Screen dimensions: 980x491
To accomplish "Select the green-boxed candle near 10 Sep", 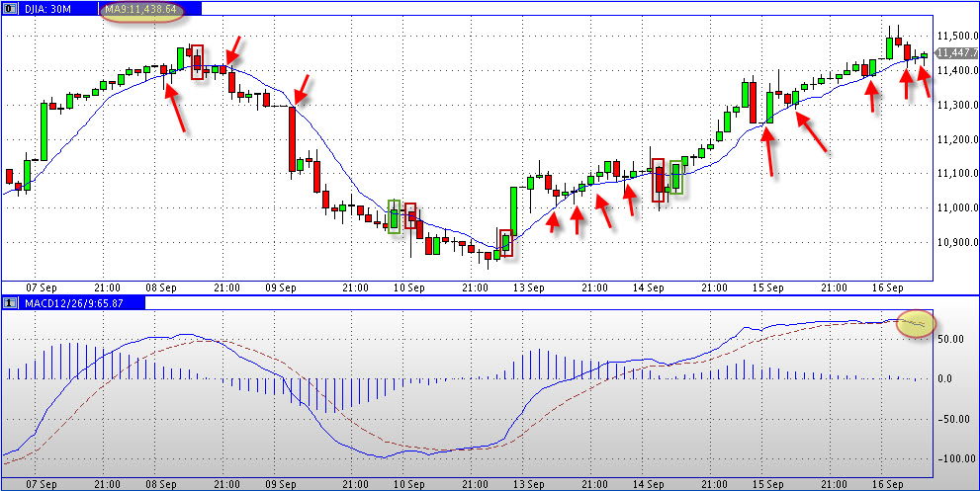I will point(395,216).
